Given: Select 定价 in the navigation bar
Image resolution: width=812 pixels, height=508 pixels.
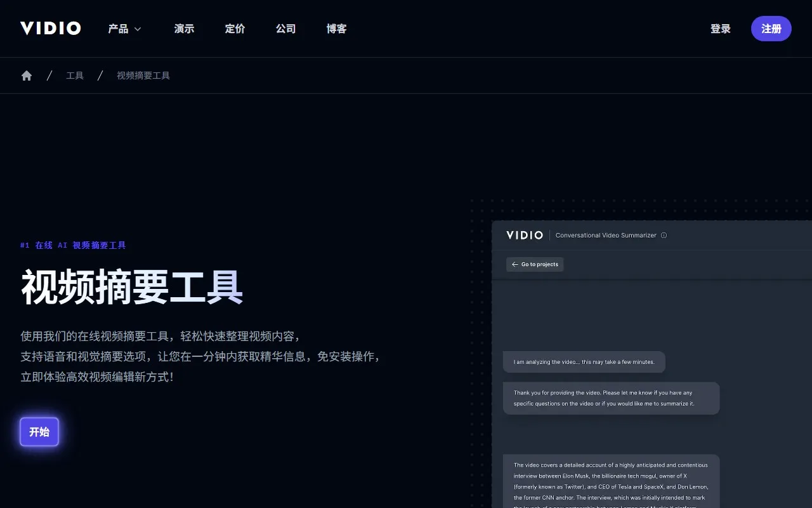Looking at the screenshot, I should pos(235,29).
